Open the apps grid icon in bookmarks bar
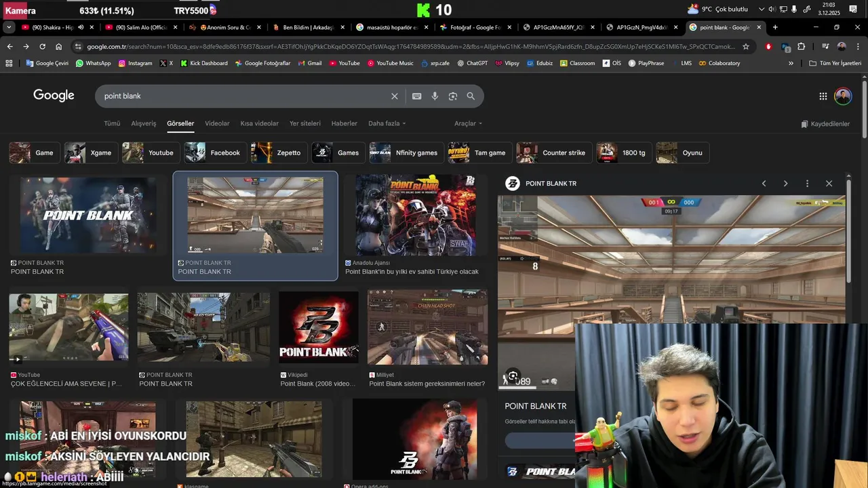The image size is (868, 488). pos(9,63)
